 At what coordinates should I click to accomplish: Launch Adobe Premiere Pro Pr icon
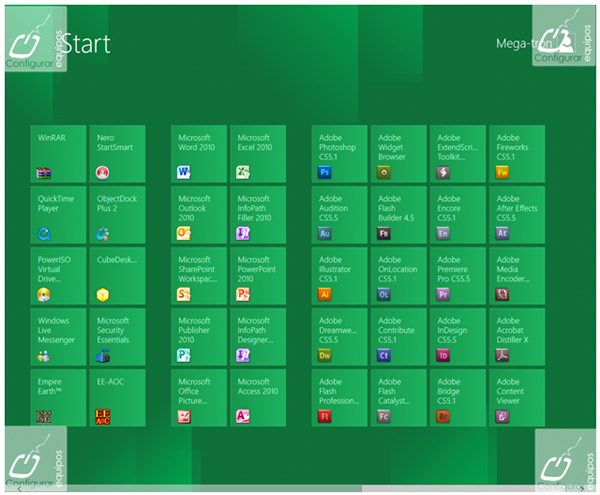pyautogui.click(x=443, y=295)
